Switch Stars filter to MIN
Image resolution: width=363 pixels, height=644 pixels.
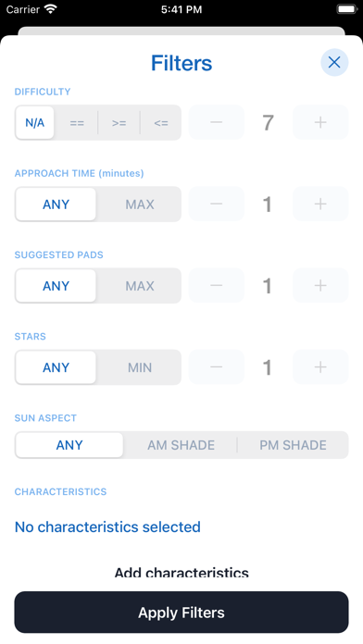tap(139, 367)
